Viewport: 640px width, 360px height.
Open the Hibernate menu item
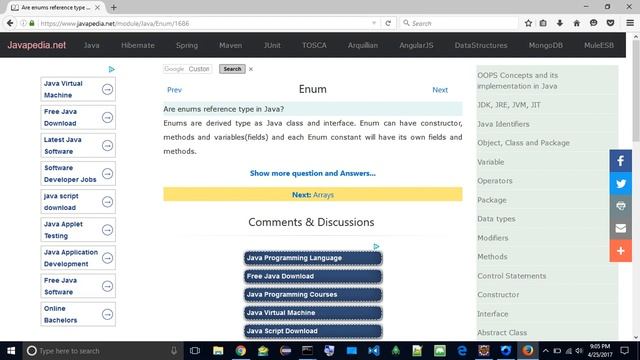click(x=138, y=45)
